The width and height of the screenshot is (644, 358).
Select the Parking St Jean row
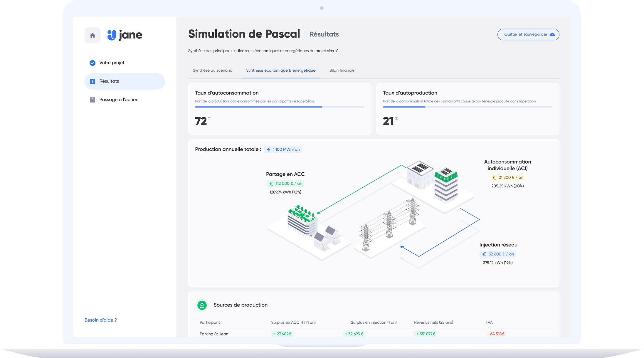[214, 334]
